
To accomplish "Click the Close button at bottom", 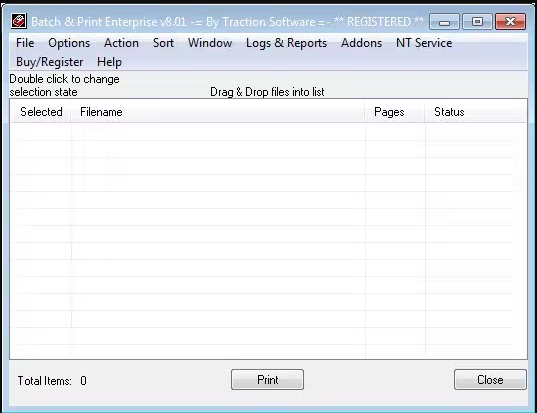I will (x=490, y=379).
